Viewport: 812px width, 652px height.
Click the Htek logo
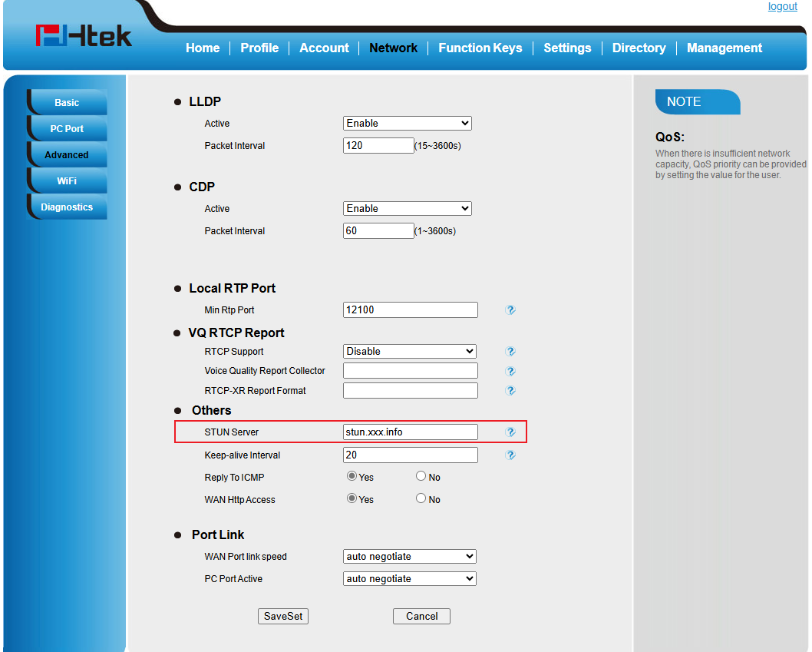click(x=84, y=36)
